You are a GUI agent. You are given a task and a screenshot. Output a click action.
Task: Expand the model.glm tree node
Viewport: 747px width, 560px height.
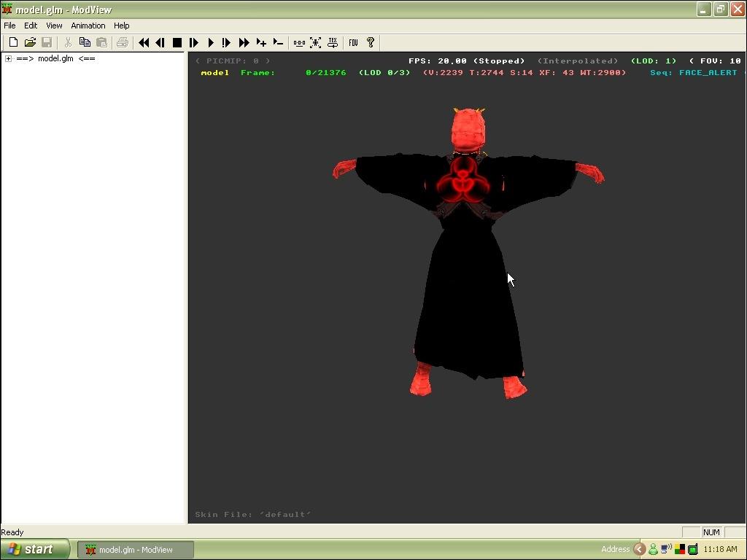click(x=8, y=59)
